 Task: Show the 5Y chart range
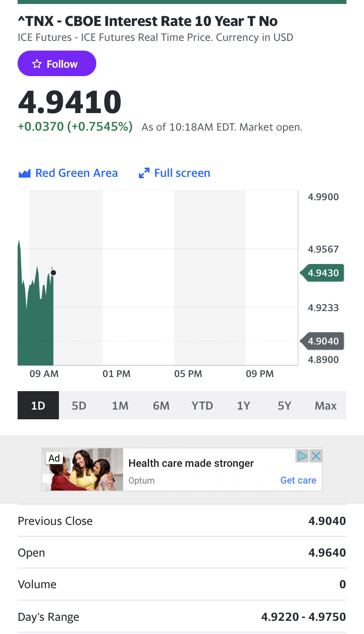[284, 405]
